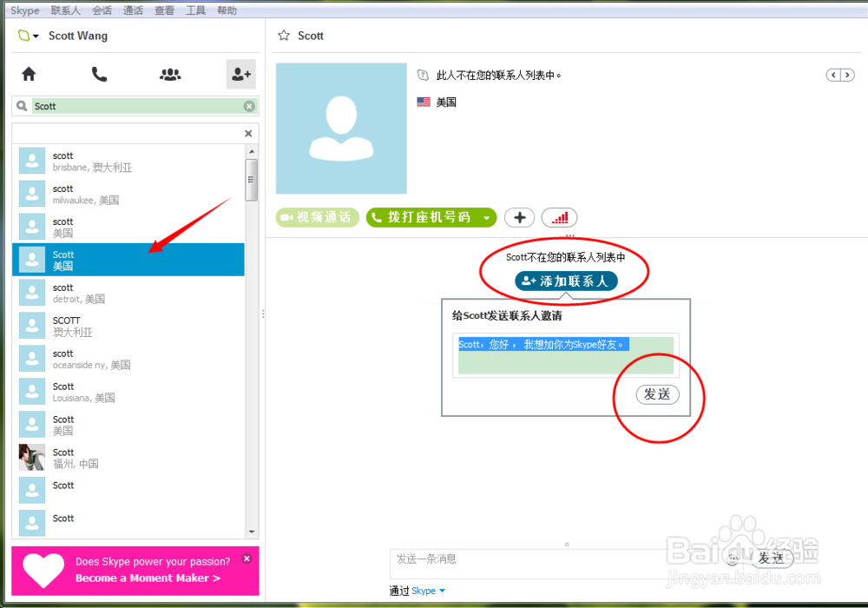Click the Scott search input field

point(137,106)
